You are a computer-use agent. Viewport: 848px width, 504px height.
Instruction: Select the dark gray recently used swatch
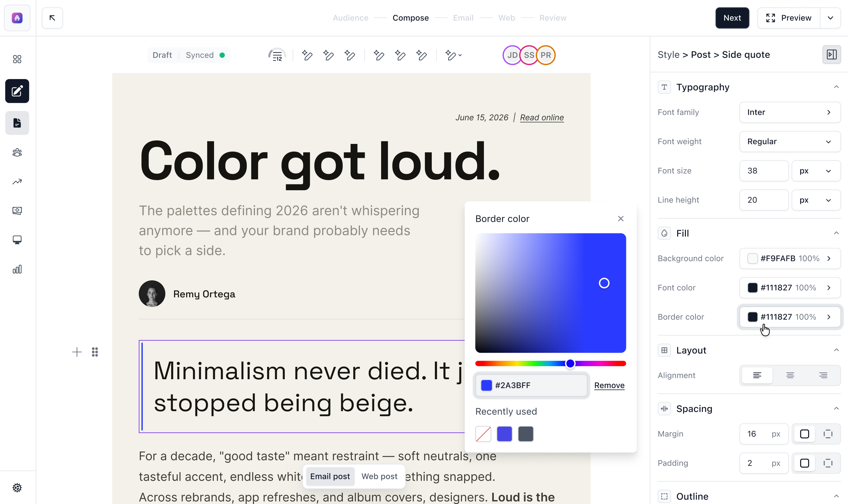point(525,434)
